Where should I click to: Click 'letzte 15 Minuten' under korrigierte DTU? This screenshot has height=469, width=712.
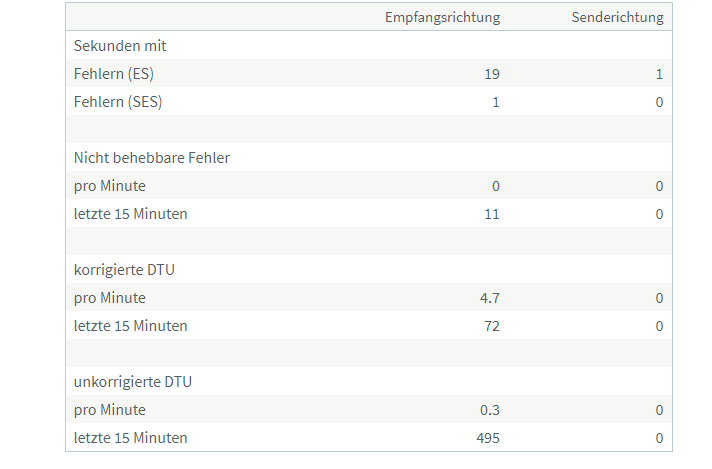tap(130, 326)
